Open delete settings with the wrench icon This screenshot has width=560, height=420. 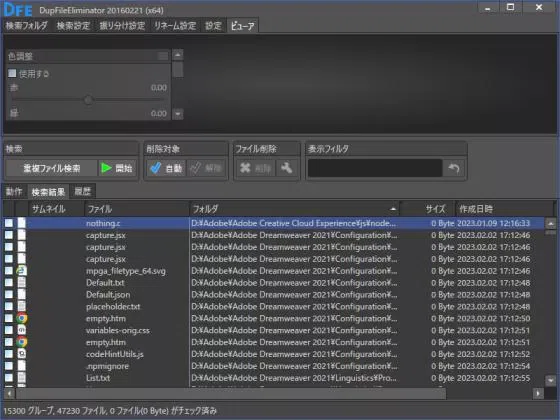click(287, 168)
